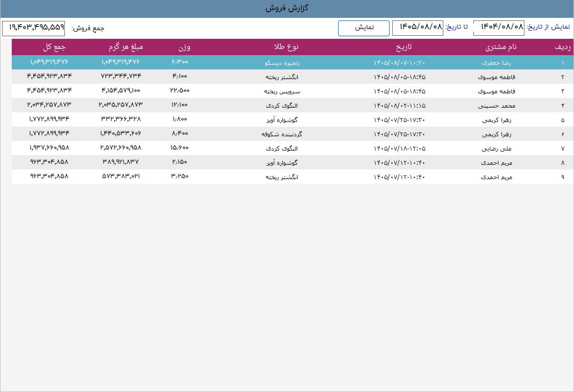Click date cell '۱۴۰۵/۰۷/۱۸-۱۲:۰۵'
Screen dimensions: 574x392
pyautogui.click(x=399, y=148)
